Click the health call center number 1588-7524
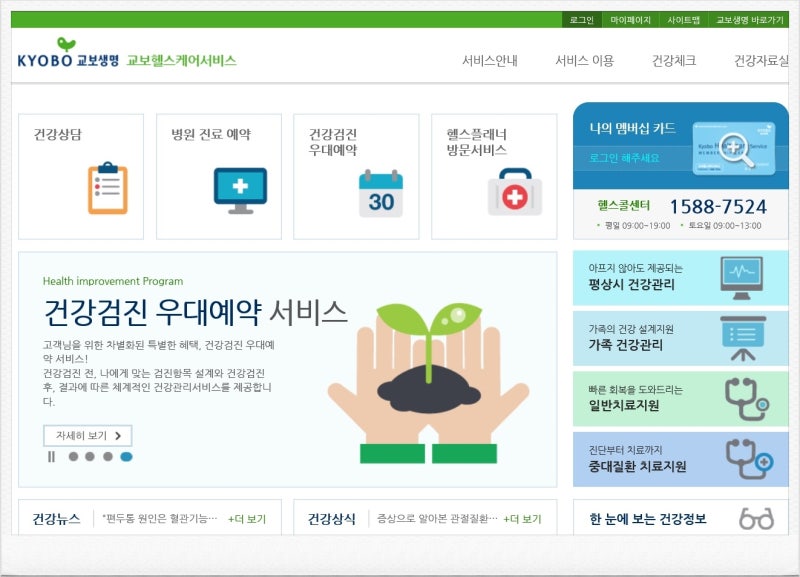The height and width of the screenshot is (577, 800). tap(718, 207)
